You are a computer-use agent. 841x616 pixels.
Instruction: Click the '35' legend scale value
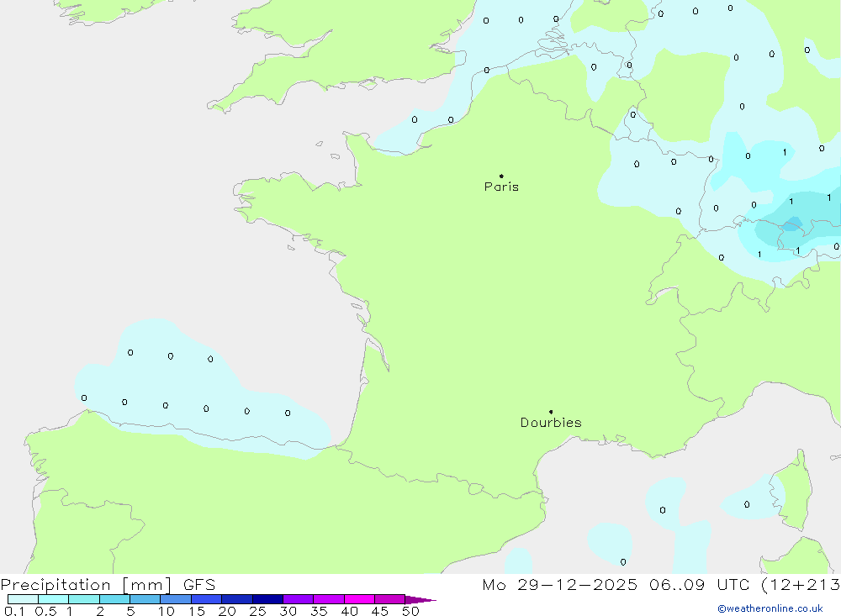click(319, 611)
